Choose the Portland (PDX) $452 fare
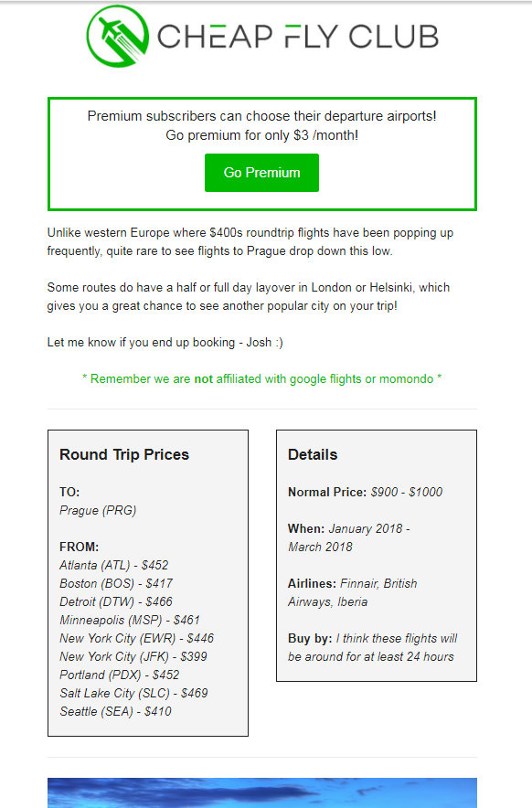The height and width of the screenshot is (808, 532). point(120,675)
